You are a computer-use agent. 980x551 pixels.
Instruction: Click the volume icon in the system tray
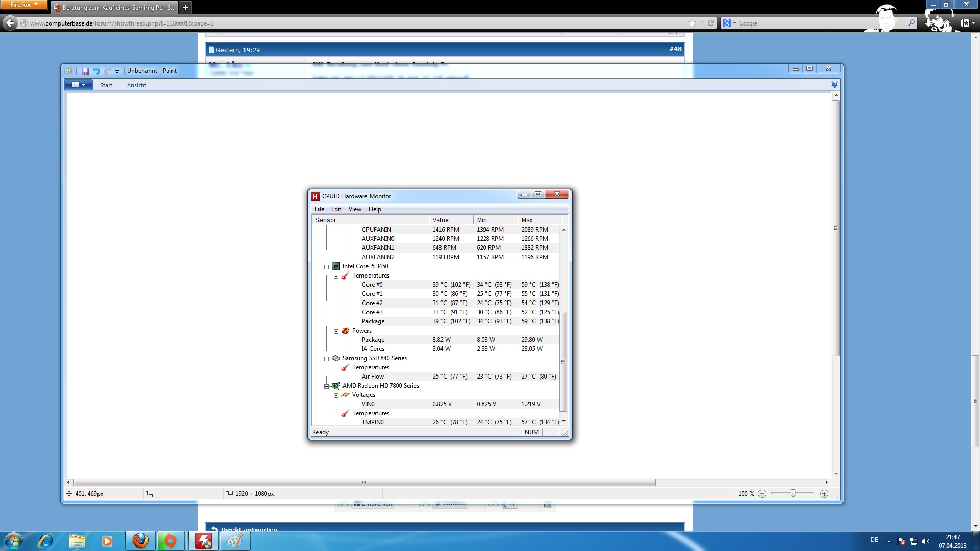tap(926, 541)
